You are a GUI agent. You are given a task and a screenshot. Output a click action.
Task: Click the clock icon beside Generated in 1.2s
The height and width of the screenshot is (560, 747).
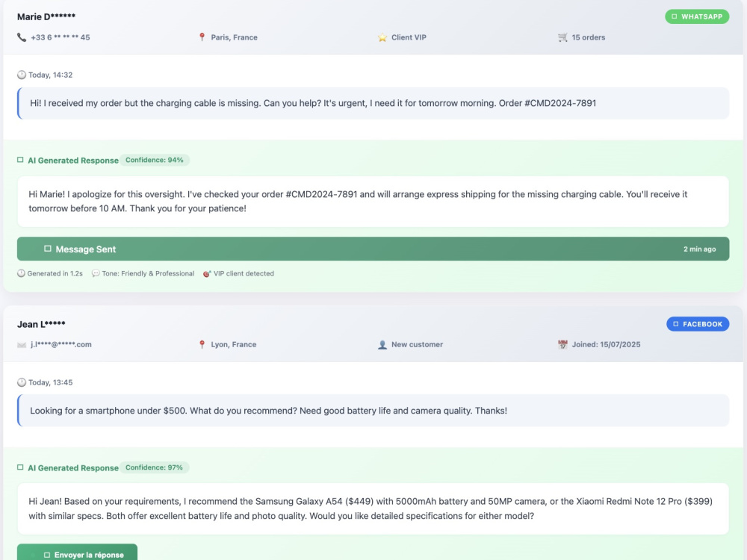pyautogui.click(x=21, y=273)
